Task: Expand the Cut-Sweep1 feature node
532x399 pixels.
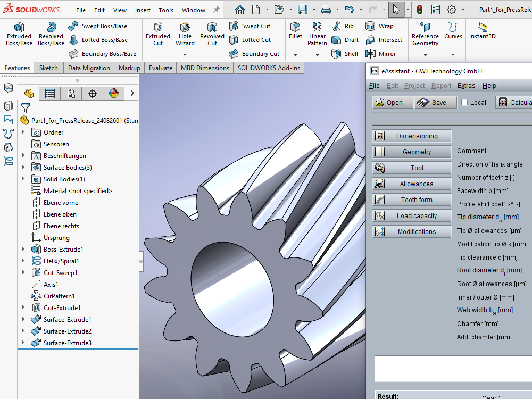Action: point(23,273)
